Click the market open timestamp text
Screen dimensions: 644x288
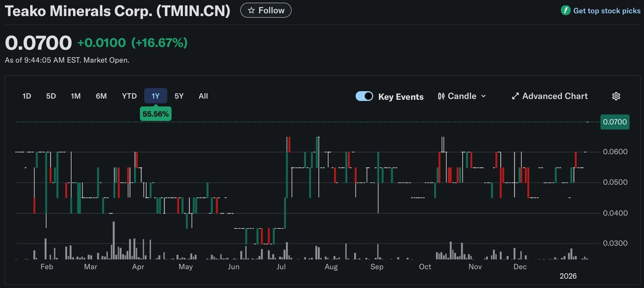[67, 60]
